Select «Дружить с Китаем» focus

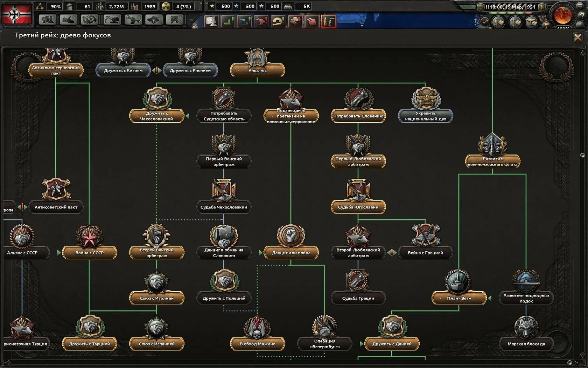click(123, 70)
